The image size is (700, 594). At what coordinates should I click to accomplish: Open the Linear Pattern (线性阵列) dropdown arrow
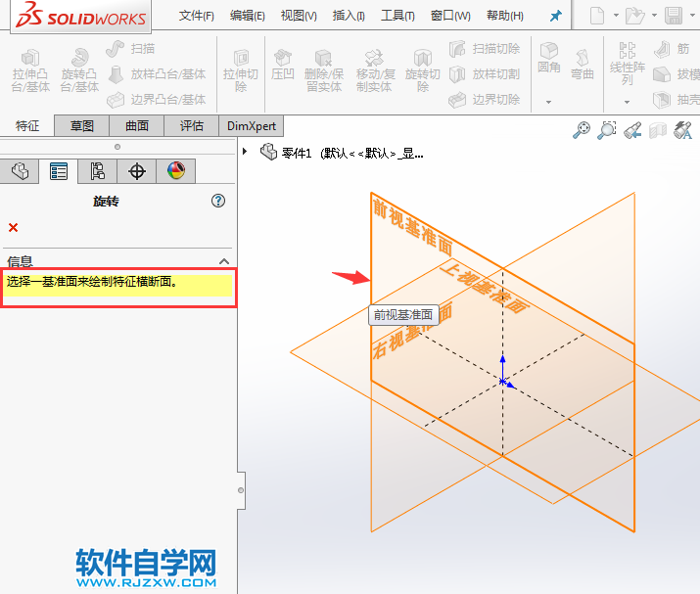(627, 102)
